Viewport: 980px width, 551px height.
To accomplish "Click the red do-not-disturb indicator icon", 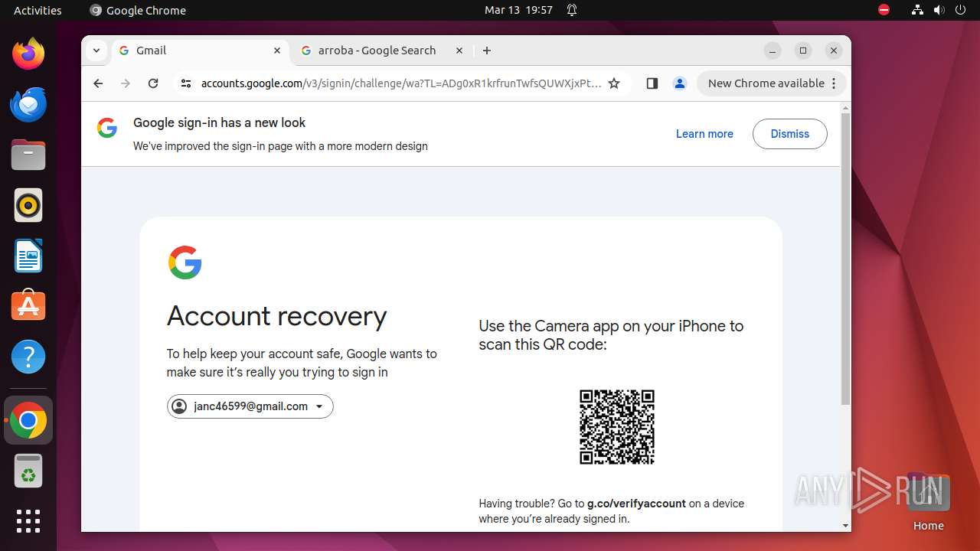I will (x=884, y=10).
